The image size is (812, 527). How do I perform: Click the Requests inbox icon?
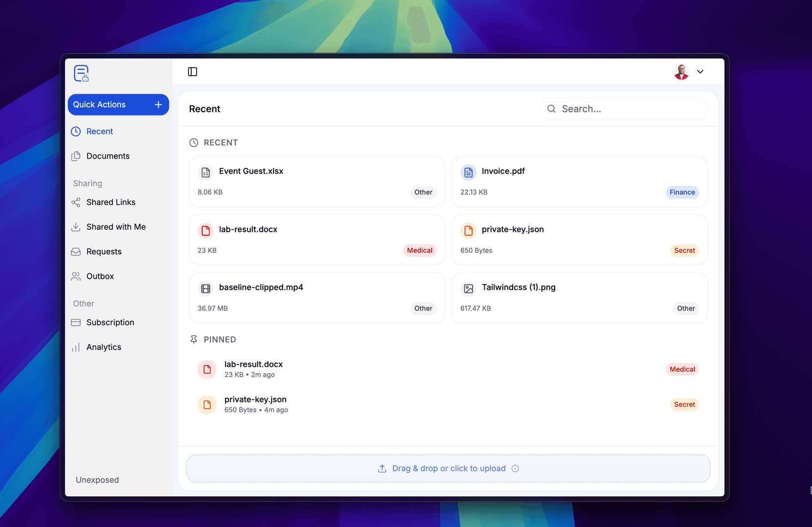click(x=76, y=252)
